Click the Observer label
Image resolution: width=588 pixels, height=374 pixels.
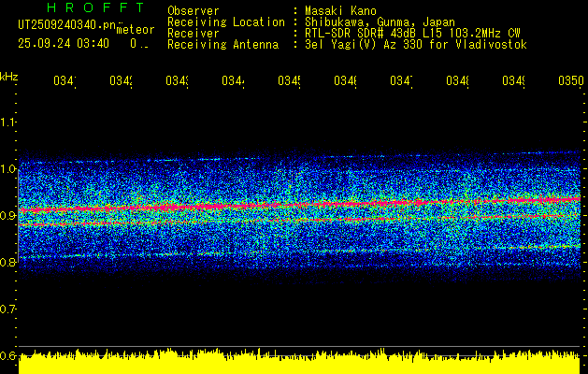coord(194,11)
